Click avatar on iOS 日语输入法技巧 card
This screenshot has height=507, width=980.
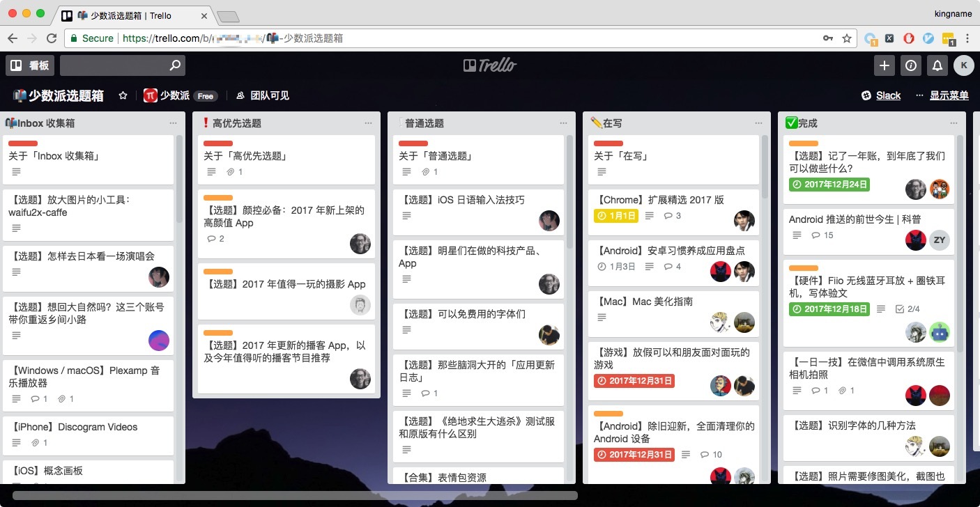click(x=549, y=220)
